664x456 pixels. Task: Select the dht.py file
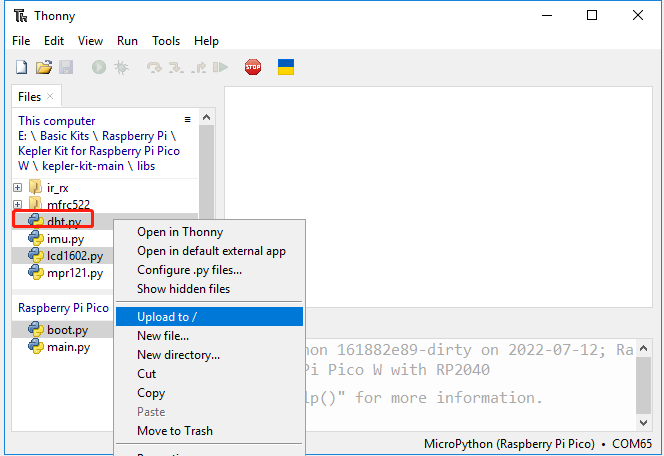point(64,221)
